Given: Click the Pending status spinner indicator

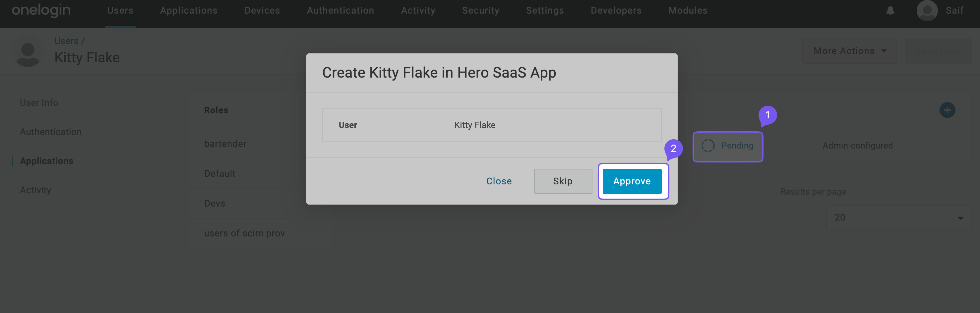Looking at the screenshot, I should [x=708, y=146].
